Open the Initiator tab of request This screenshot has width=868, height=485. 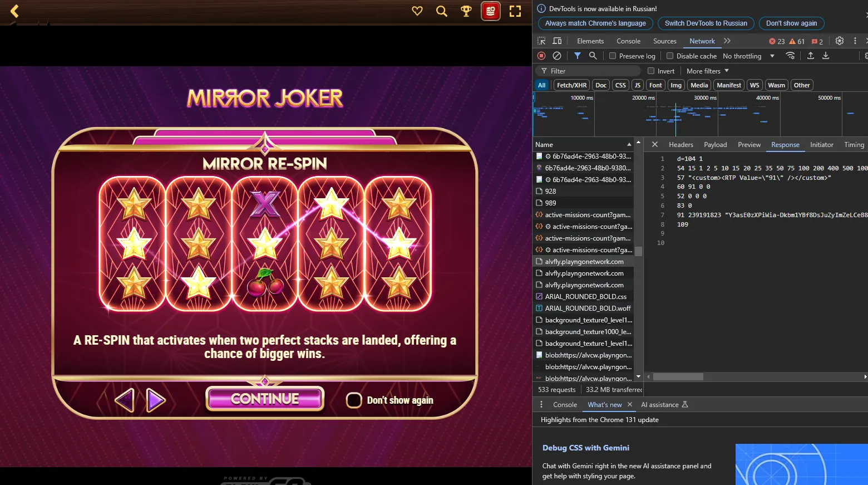pos(822,145)
